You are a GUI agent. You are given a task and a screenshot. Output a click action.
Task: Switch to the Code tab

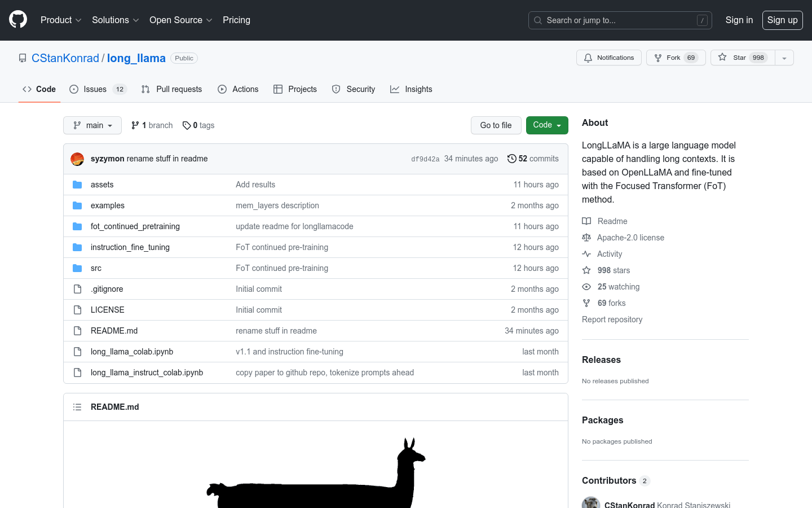39,89
